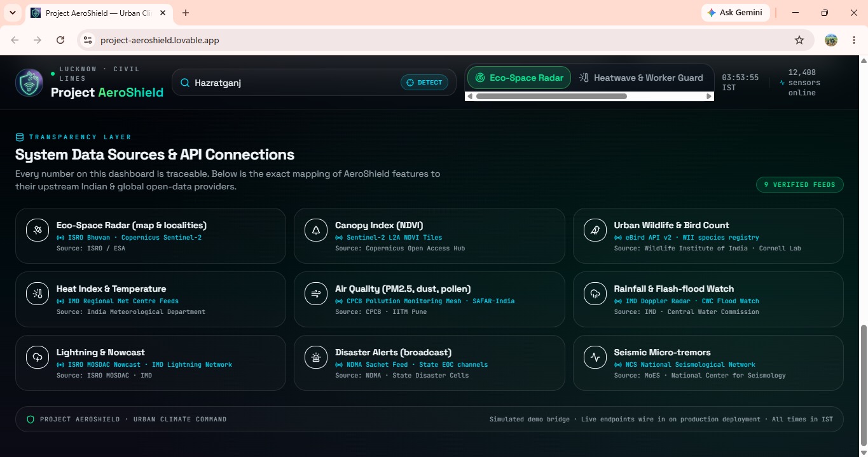
Task: Click the System Data Sources & API Connections heading
Action: coord(155,154)
